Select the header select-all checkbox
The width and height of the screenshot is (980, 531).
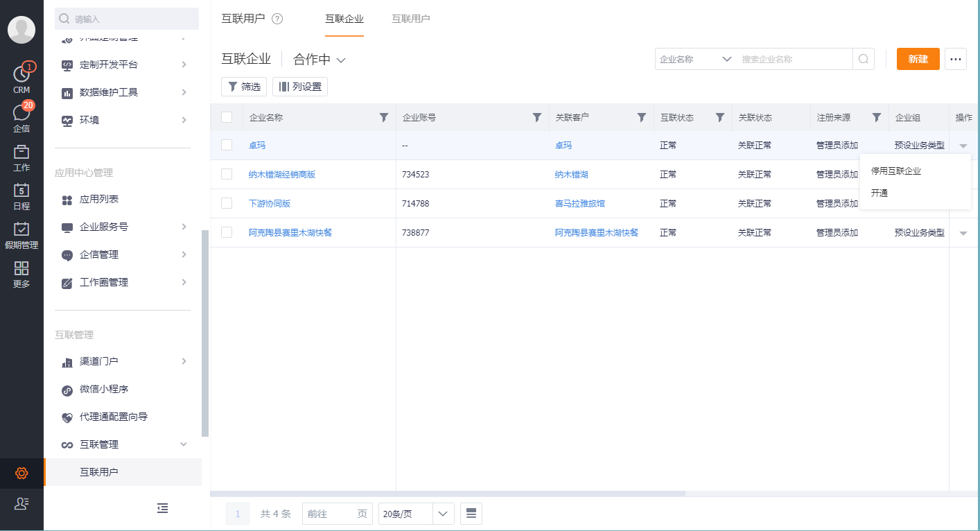pos(227,117)
